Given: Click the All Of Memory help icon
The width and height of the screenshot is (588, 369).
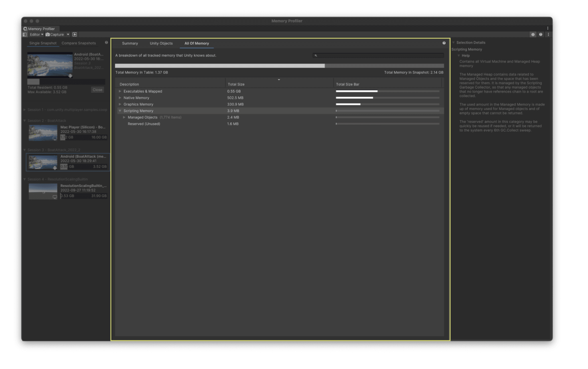Looking at the screenshot, I should pyautogui.click(x=444, y=43).
